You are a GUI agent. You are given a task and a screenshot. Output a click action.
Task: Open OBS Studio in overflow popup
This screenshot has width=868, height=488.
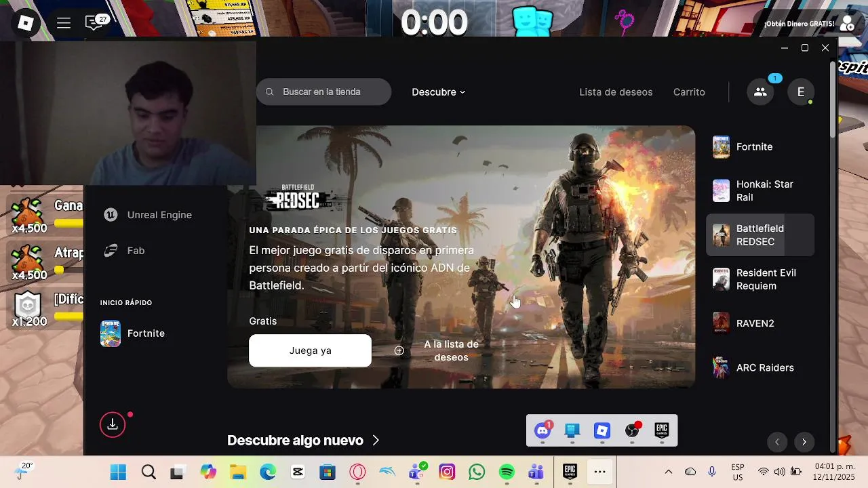[632, 430]
